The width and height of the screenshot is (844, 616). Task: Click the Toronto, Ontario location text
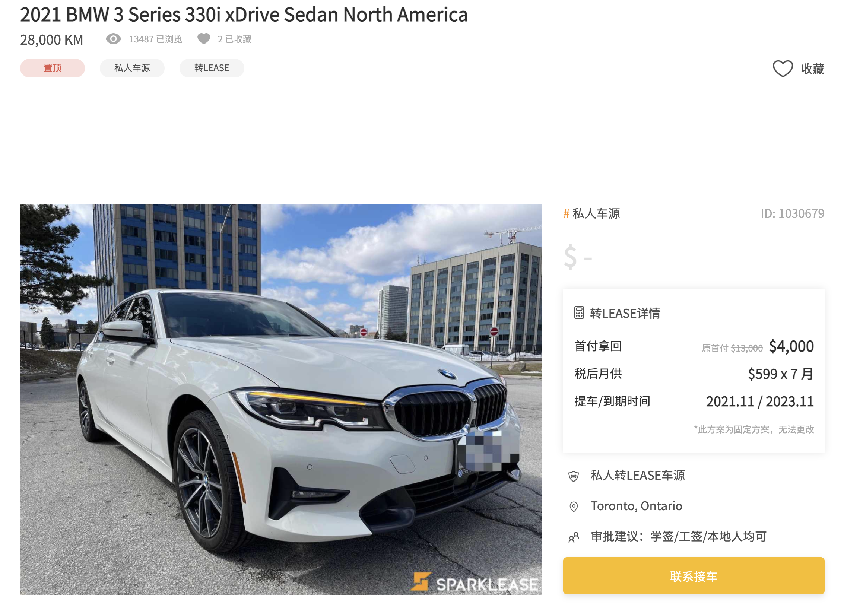(x=636, y=506)
